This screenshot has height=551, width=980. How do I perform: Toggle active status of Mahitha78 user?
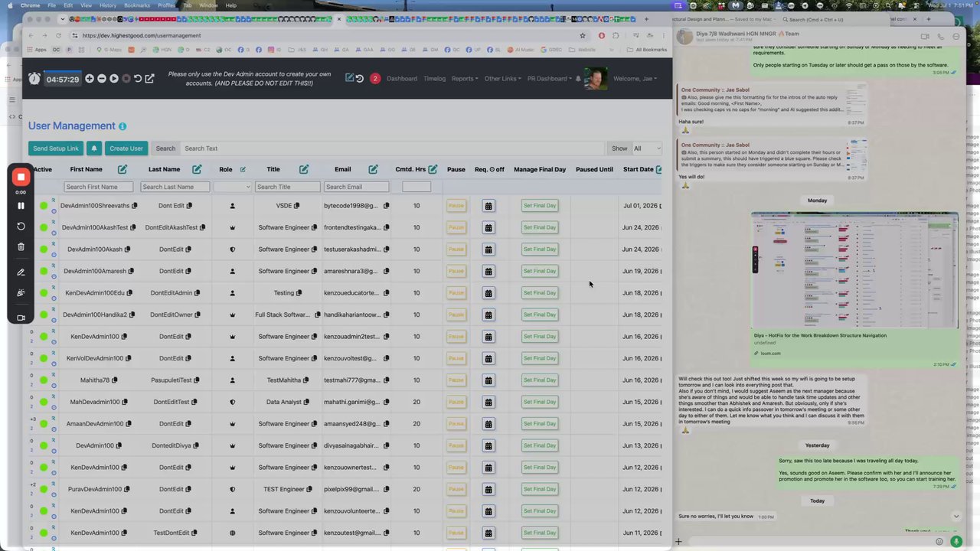(44, 380)
